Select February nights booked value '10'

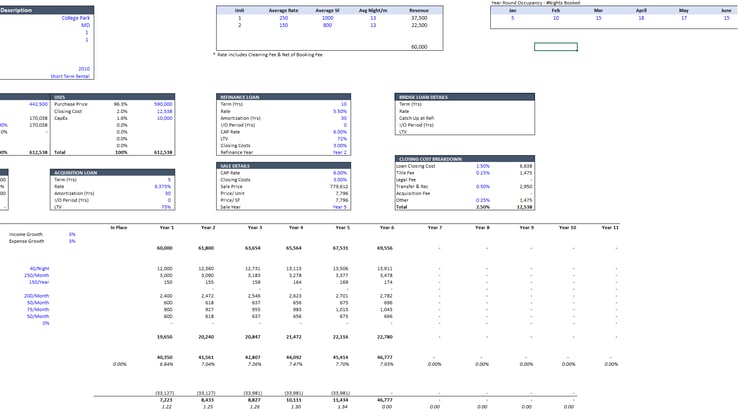[556, 18]
